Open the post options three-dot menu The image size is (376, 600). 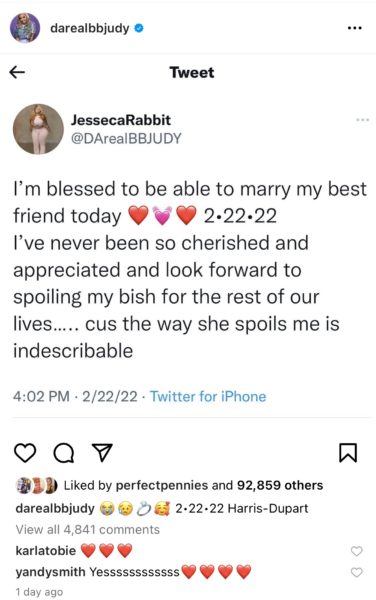point(354,28)
